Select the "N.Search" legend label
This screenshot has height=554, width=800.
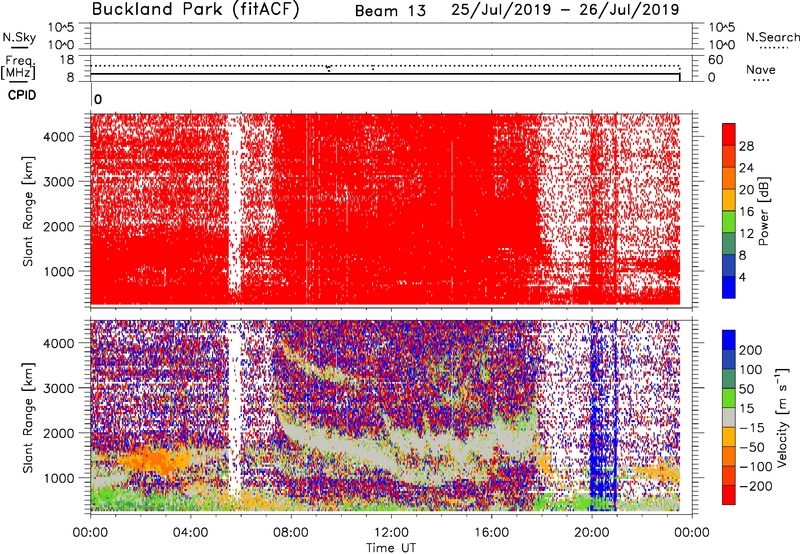click(772, 37)
